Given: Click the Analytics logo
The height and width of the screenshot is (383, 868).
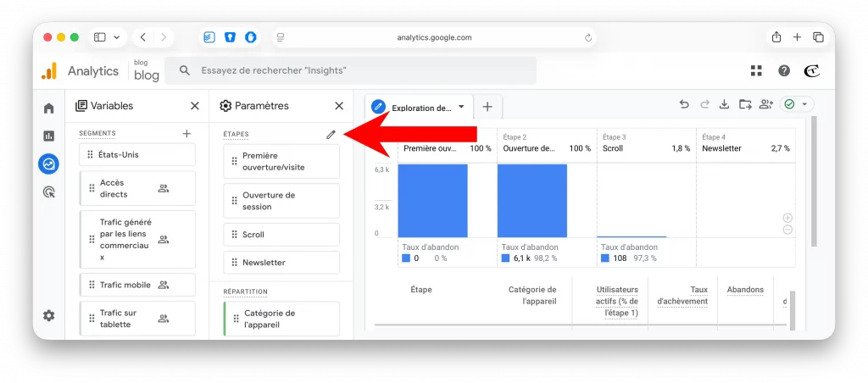Looking at the screenshot, I should click(49, 71).
